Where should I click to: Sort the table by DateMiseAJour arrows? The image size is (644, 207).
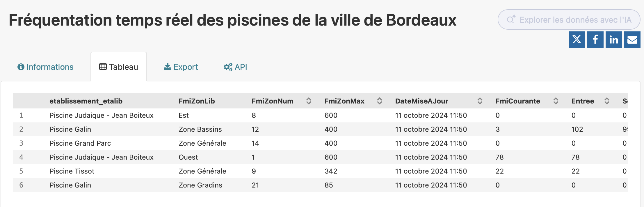[x=480, y=101]
